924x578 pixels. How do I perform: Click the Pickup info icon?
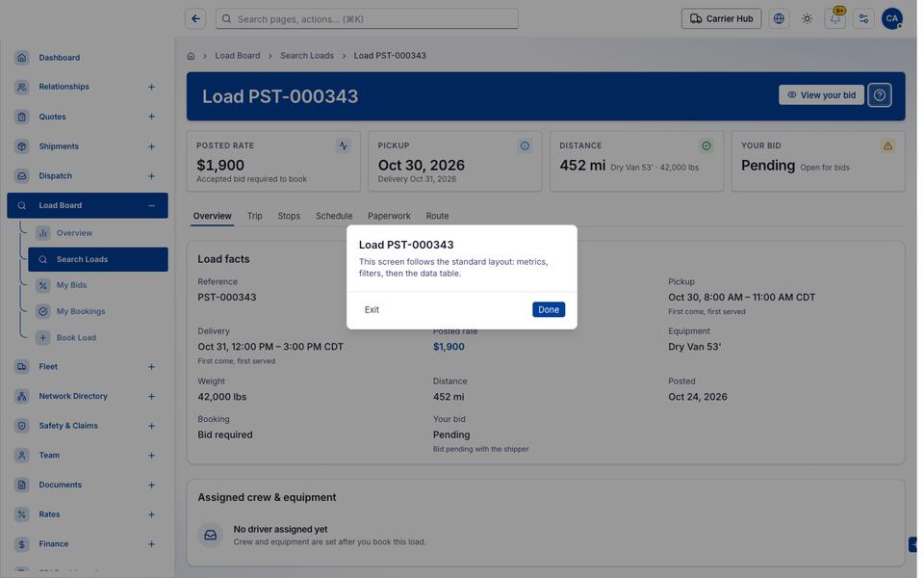click(x=525, y=145)
